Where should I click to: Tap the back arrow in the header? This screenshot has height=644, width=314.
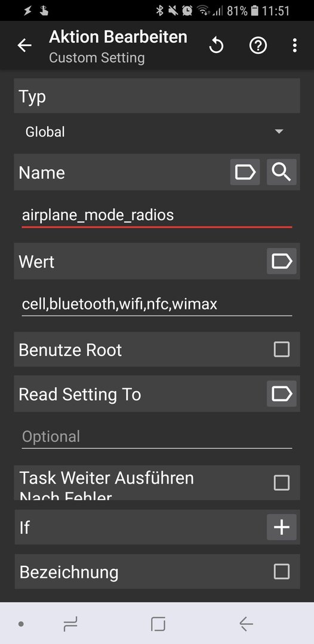(x=24, y=45)
